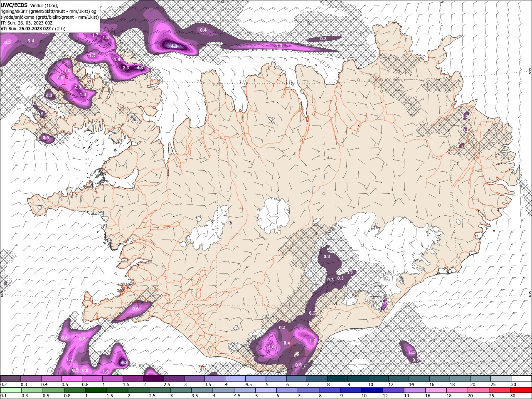Select the '1.3' value in northern band
Viewport: 532px width, 399px height.
tap(279, 46)
